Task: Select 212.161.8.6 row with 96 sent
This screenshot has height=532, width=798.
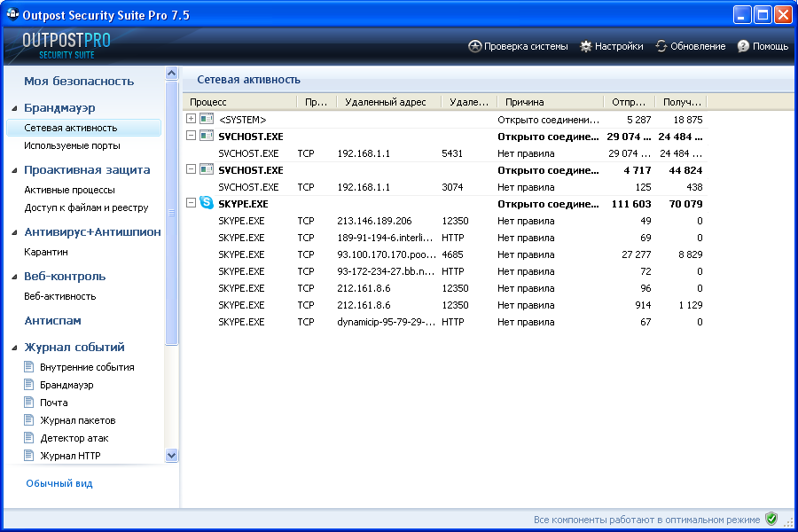Action: [445, 288]
